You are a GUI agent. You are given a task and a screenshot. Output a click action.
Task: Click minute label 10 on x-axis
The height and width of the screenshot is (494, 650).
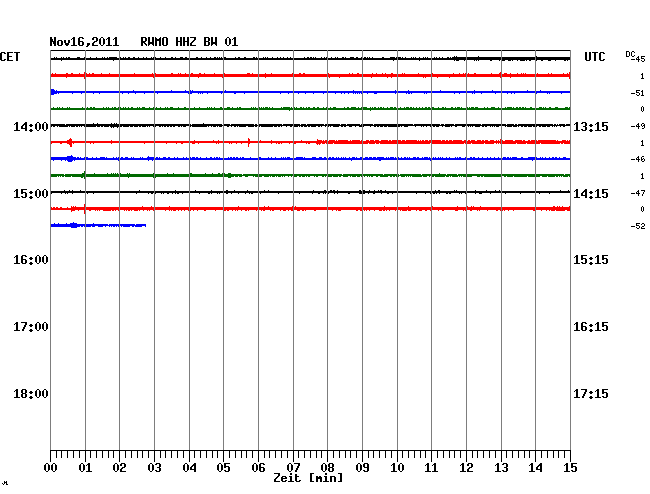point(397,468)
